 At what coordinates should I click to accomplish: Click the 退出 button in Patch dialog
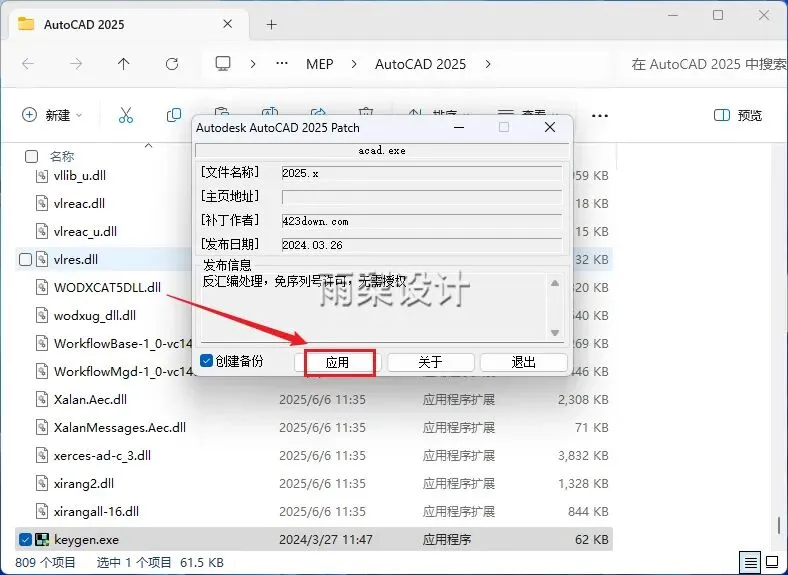point(524,362)
